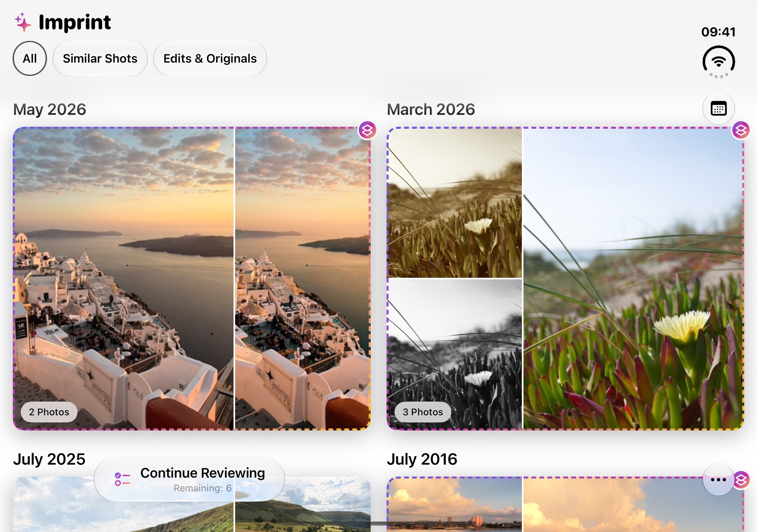Click the July 2016 section heading
Image resolution: width=757 pixels, height=532 pixels.
pos(422,459)
